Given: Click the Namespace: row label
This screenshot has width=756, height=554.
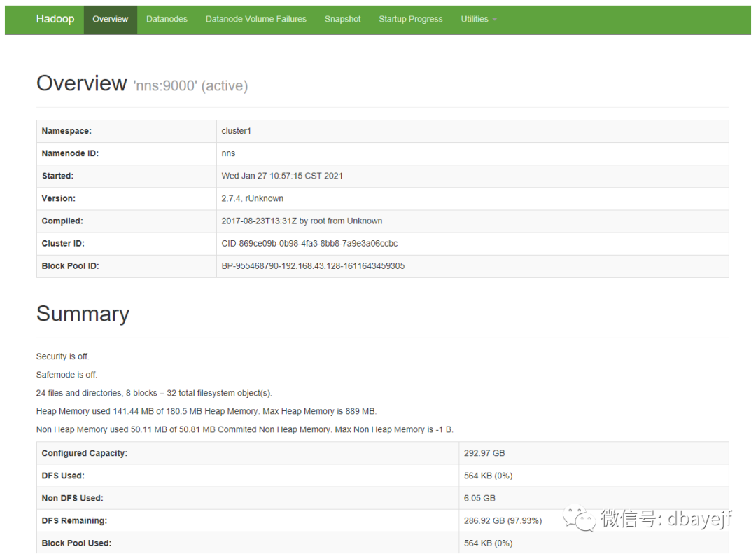Looking at the screenshot, I should (66, 131).
